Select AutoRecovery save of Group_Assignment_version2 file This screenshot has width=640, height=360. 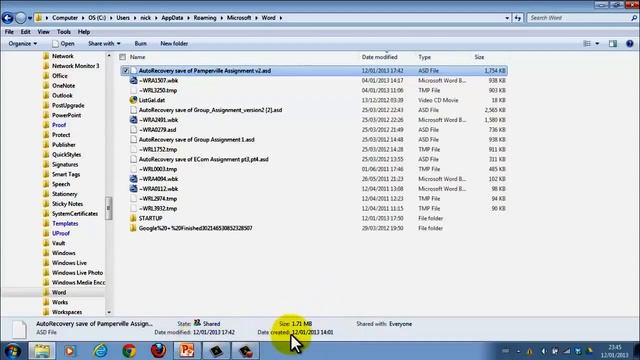[x=210, y=110]
